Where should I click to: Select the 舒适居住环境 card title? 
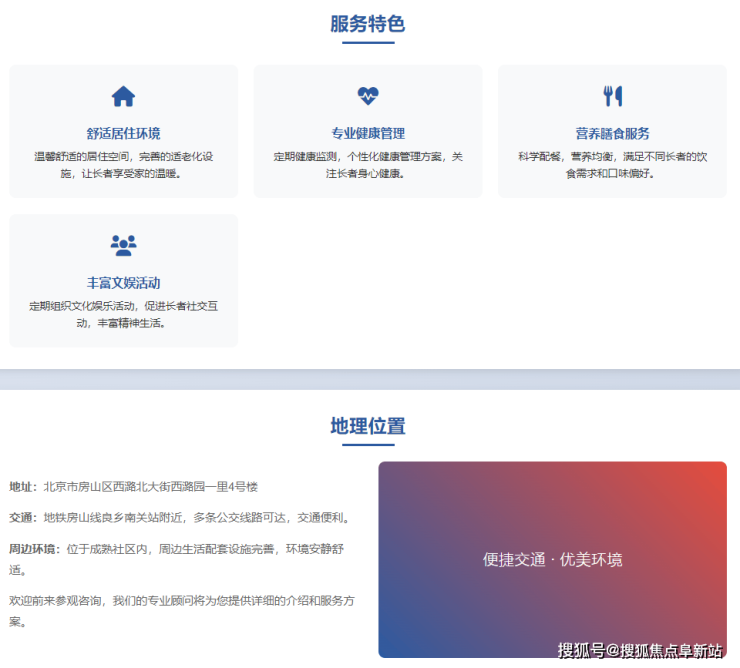(x=123, y=133)
